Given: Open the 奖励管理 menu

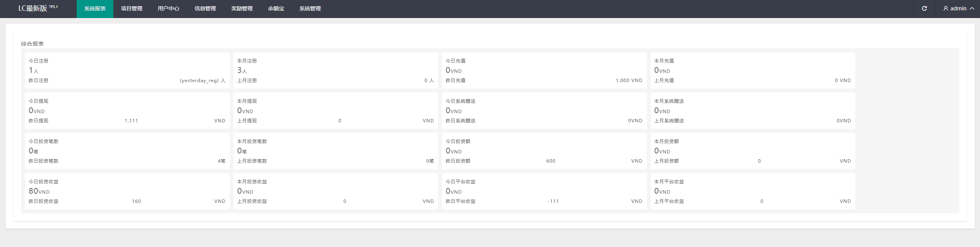Looking at the screenshot, I should pyautogui.click(x=242, y=8).
